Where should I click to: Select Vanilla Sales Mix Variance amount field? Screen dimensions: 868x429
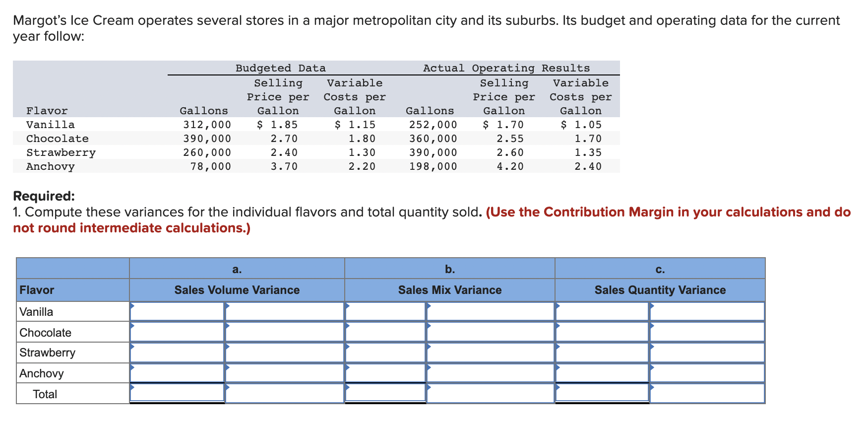(x=385, y=311)
